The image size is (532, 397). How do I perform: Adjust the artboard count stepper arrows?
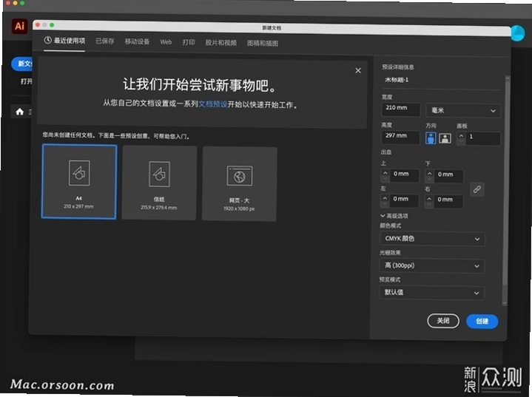461,139
